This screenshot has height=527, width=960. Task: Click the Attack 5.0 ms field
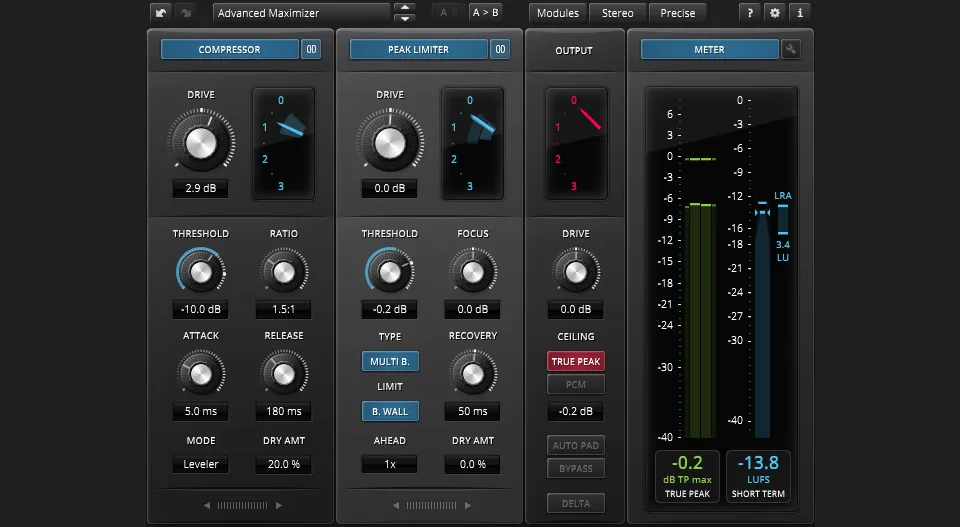tap(201, 411)
